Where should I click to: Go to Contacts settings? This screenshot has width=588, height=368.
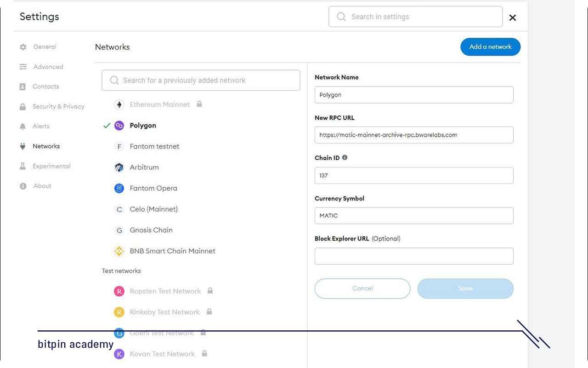[45, 86]
